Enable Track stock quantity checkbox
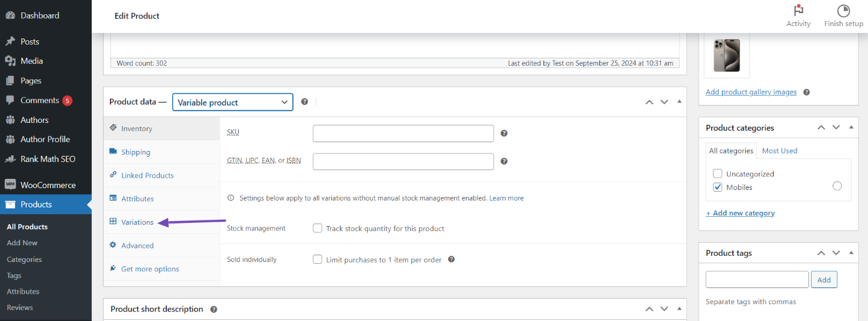 point(318,228)
